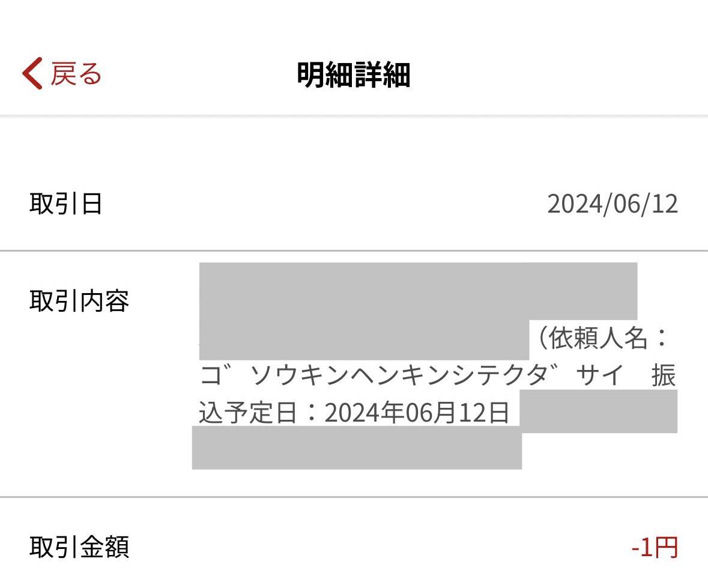
Task: Tap 戻る to return to previous screen
Action: (x=75, y=73)
